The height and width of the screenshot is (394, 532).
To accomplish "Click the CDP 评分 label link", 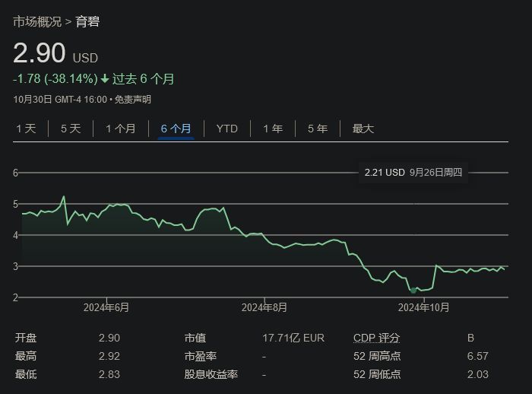I will point(376,338).
